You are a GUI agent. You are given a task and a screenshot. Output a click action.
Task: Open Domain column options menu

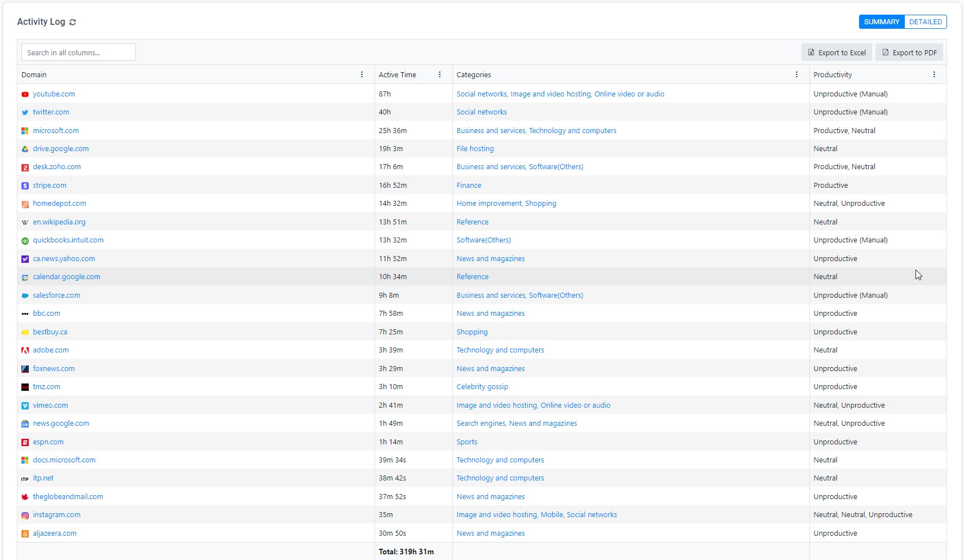click(x=362, y=74)
